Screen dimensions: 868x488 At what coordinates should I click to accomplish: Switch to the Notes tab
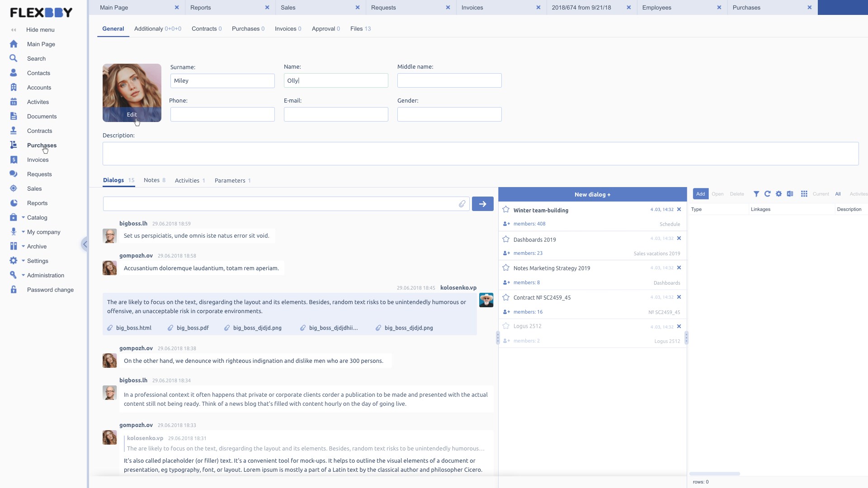pos(152,180)
